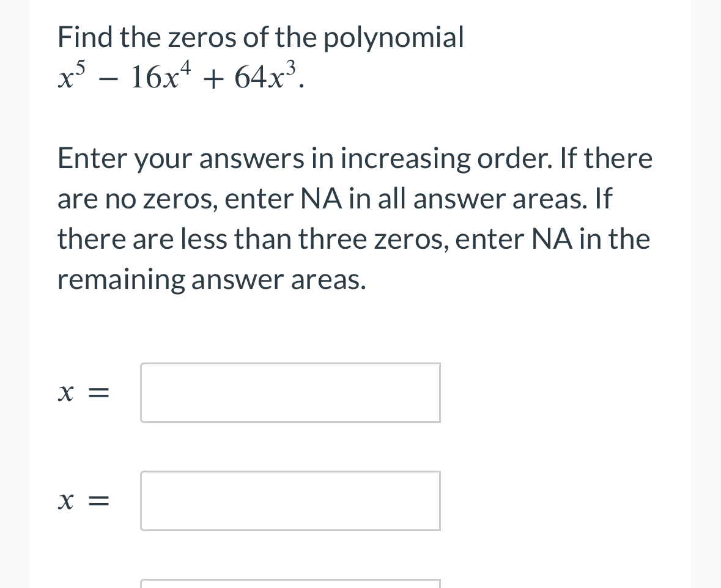
Task: Place cursor in the top answer field
Action: point(290,392)
